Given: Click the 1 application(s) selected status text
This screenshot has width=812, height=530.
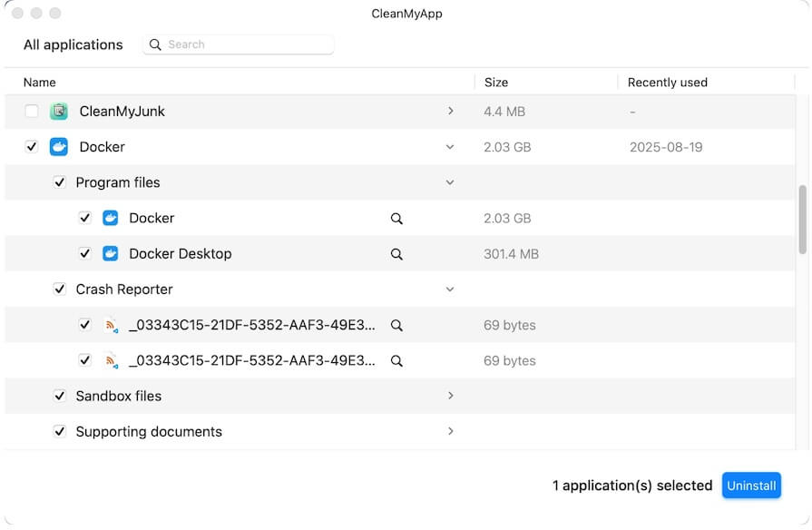Looking at the screenshot, I should [632, 486].
